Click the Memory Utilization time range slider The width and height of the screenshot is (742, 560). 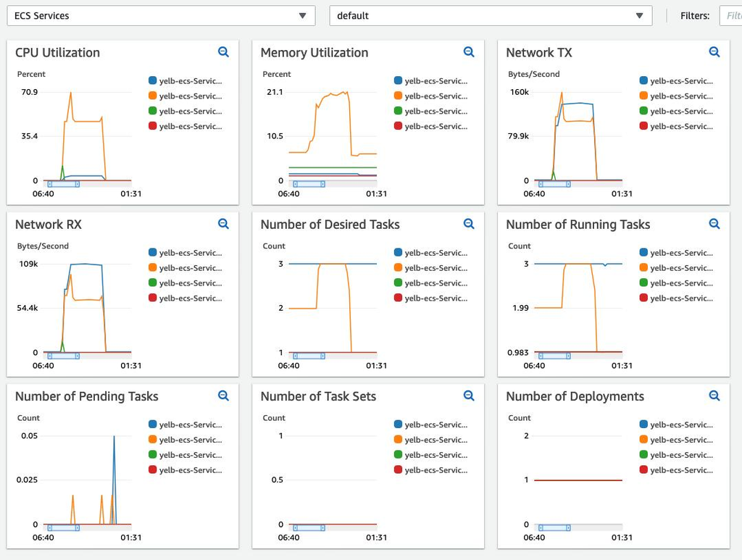309,184
